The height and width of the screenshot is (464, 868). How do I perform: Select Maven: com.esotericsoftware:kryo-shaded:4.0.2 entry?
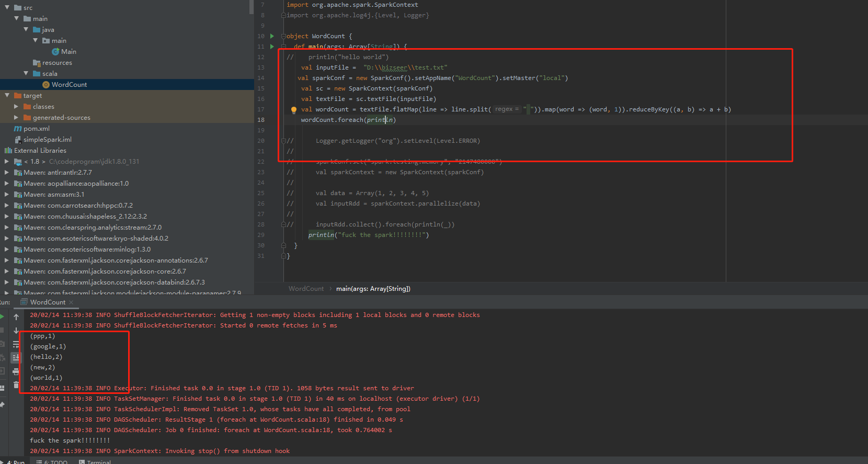tap(91, 238)
